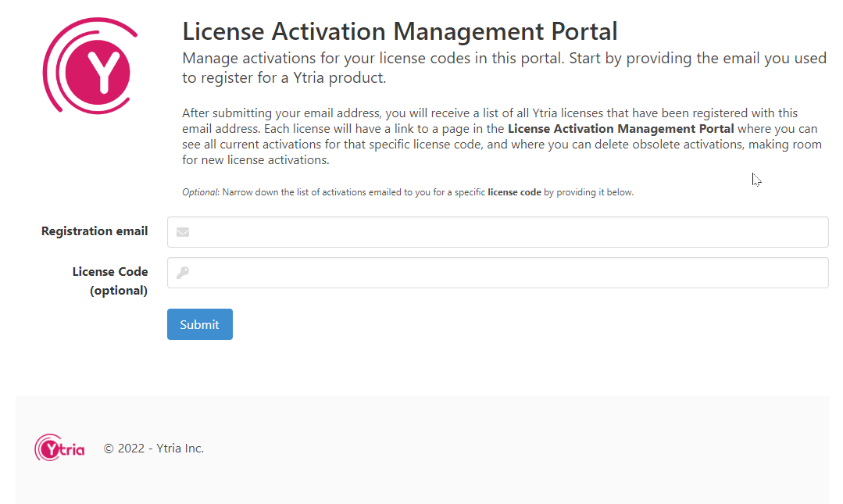Click the "for new license activations" paragraph ending
This screenshot has width=843, height=504.
(x=255, y=160)
